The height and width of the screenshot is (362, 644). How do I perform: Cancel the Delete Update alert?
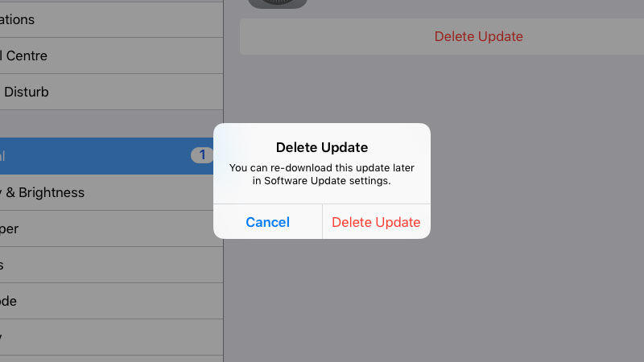[268, 222]
